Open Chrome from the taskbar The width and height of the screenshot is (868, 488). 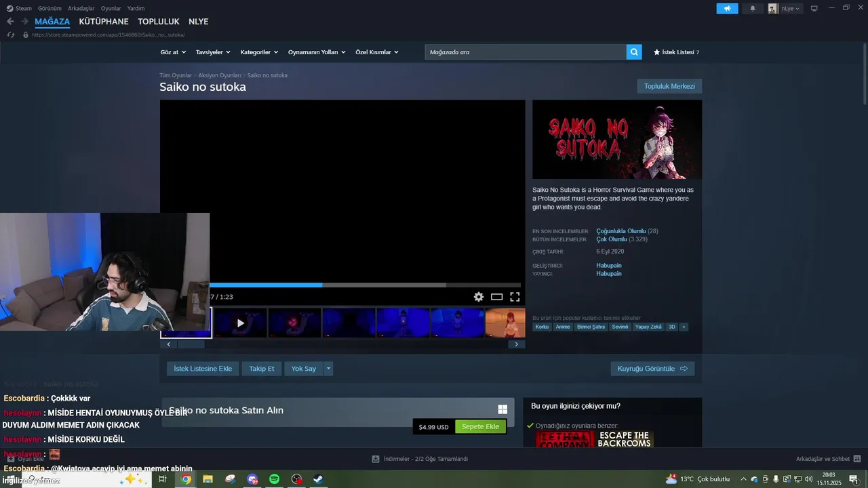pos(186,479)
